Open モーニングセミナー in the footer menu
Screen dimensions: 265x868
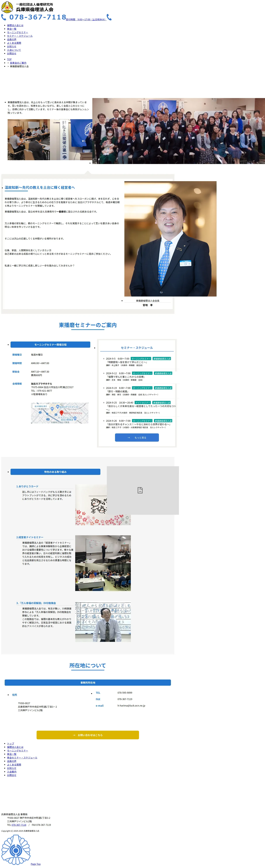pyautogui.click(x=18, y=751)
